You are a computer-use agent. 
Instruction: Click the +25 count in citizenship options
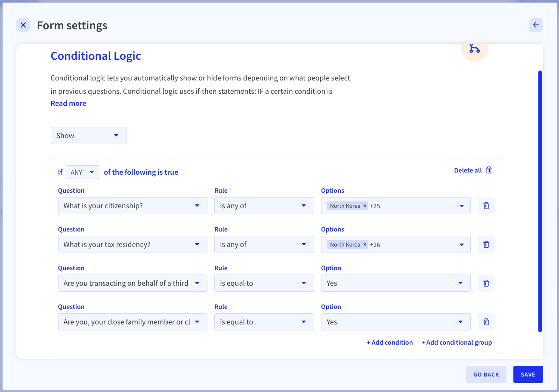(375, 206)
